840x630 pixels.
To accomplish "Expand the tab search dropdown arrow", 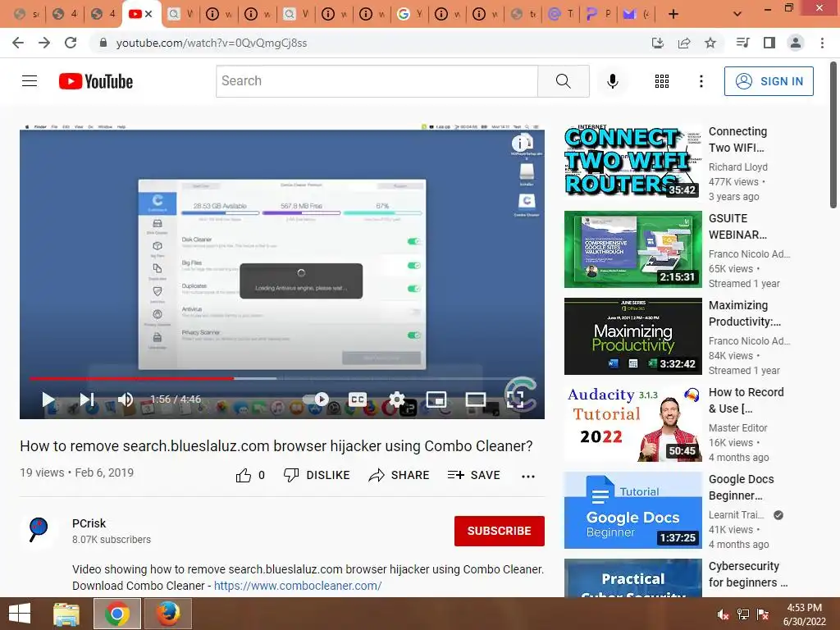I will 737,14.
